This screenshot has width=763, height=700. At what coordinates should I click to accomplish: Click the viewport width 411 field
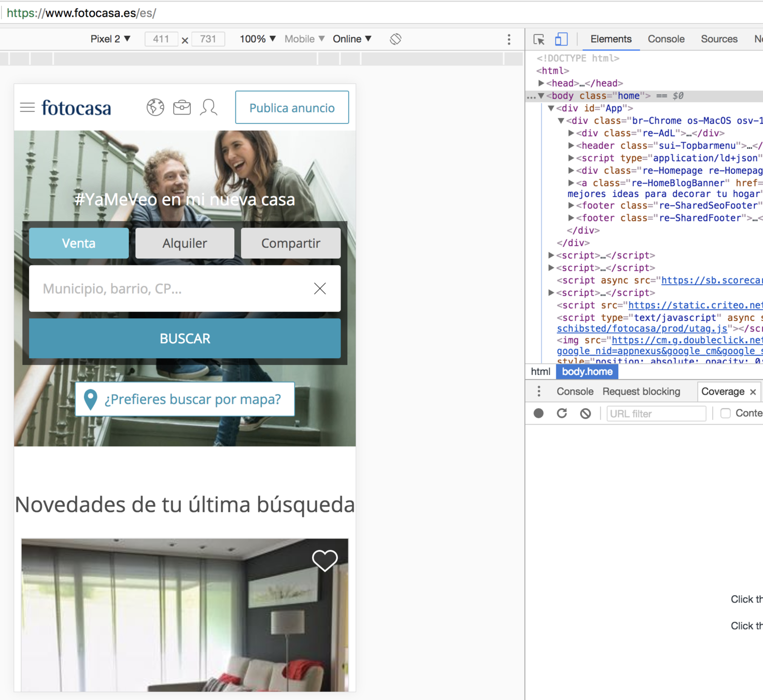pos(161,39)
